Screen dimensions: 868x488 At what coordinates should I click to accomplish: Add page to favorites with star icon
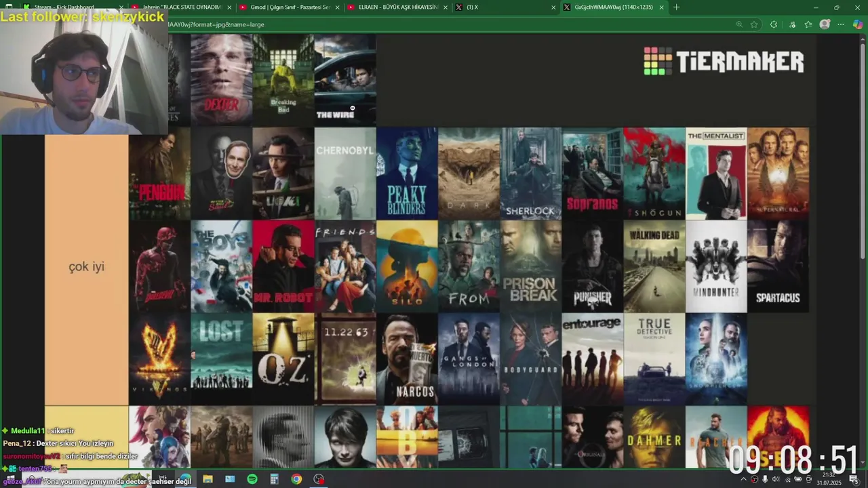754,24
